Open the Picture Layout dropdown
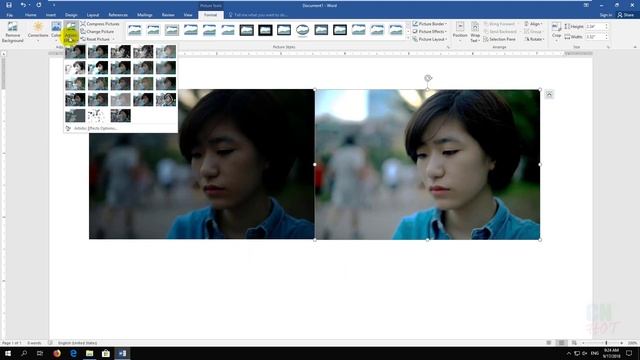Viewport: 640px width, 360px height. pyautogui.click(x=429, y=39)
